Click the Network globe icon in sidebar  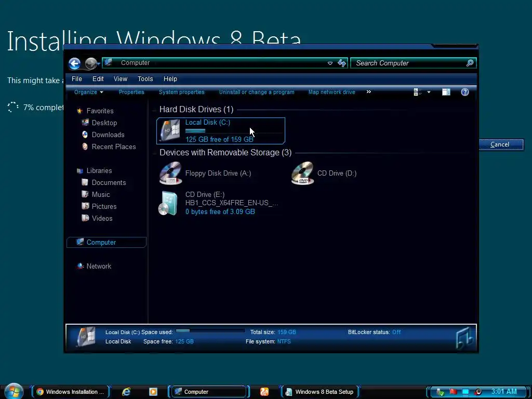pos(80,266)
